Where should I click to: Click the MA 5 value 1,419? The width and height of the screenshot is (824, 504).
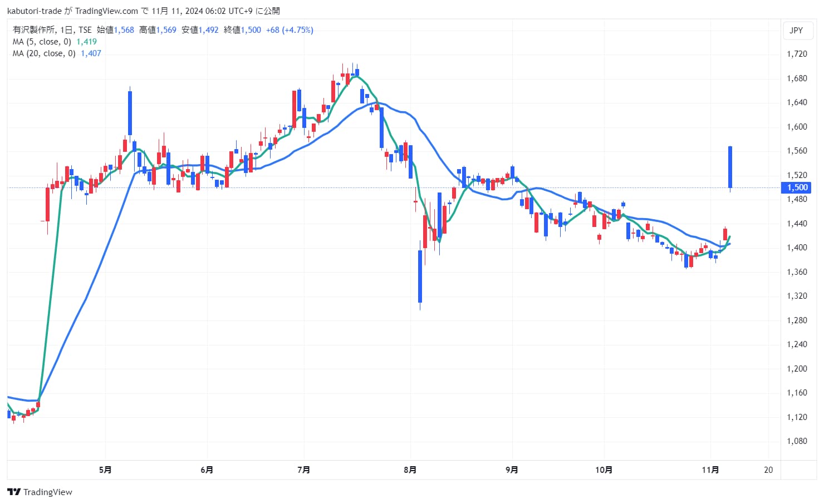pos(86,42)
